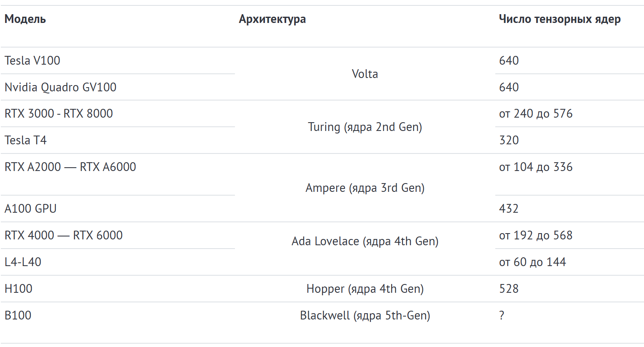This screenshot has width=644, height=347.
Task: Click Blackwell (ядра 5th-Gen) cell
Action: [365, 315]
